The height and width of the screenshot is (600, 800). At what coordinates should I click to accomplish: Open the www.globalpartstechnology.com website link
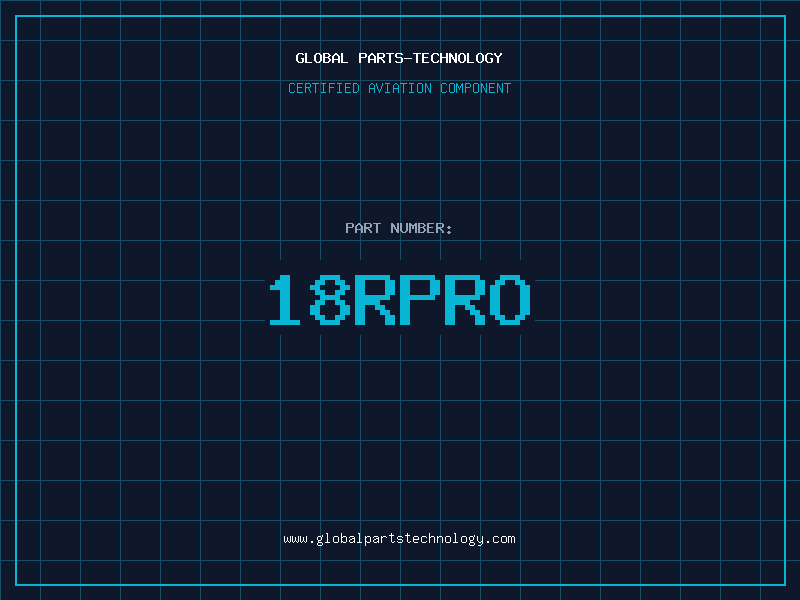[x=399, y=539]
